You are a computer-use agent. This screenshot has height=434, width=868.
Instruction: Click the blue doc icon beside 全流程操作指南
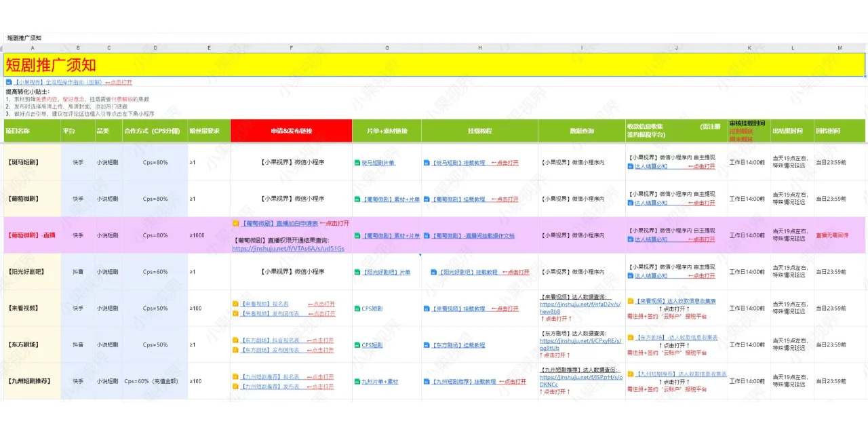(x=9, y=83)
